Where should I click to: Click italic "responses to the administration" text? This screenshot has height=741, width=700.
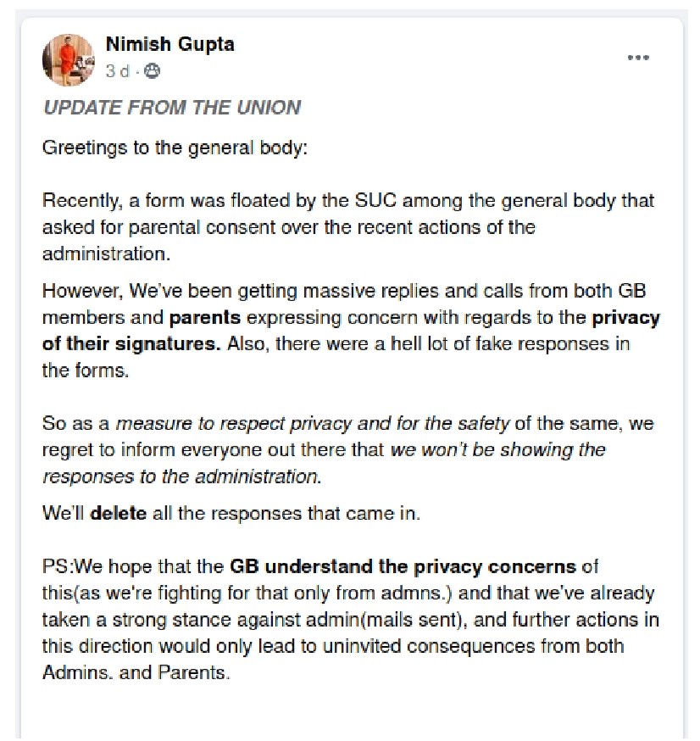[181, 475]
